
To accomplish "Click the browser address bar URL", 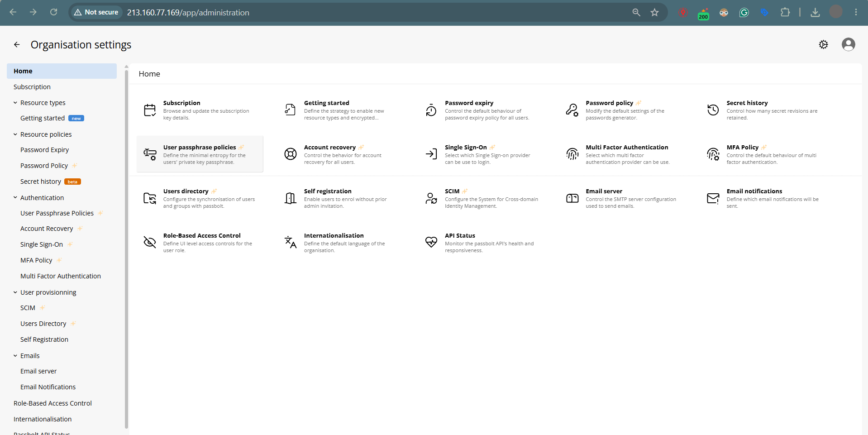I will coord(188,12).
